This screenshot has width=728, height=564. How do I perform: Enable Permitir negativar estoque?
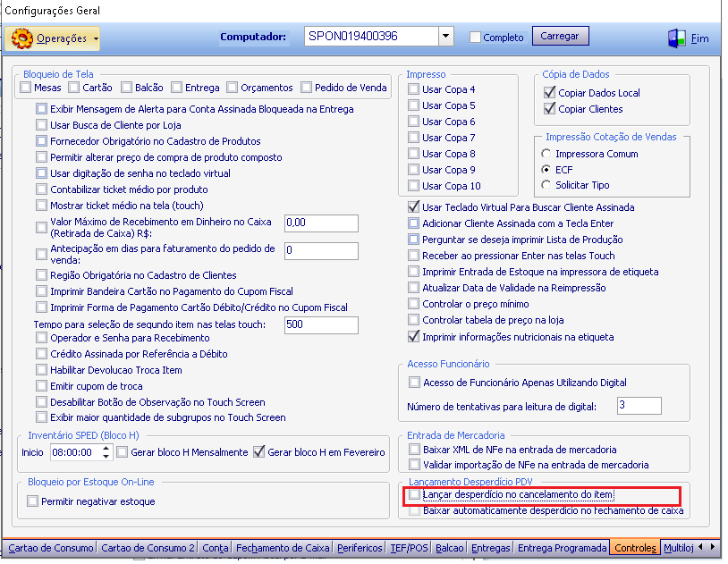pyautogui.click(x=32, y=501)
